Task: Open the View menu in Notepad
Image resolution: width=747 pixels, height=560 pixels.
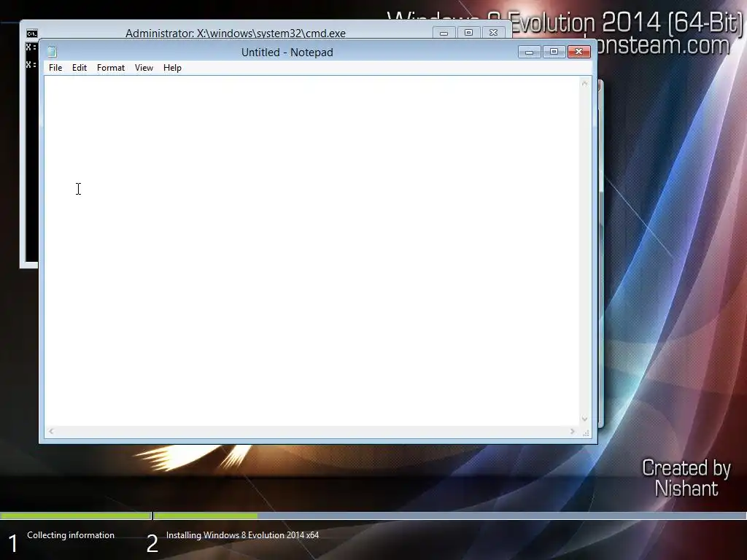Action: click(144, 68)
